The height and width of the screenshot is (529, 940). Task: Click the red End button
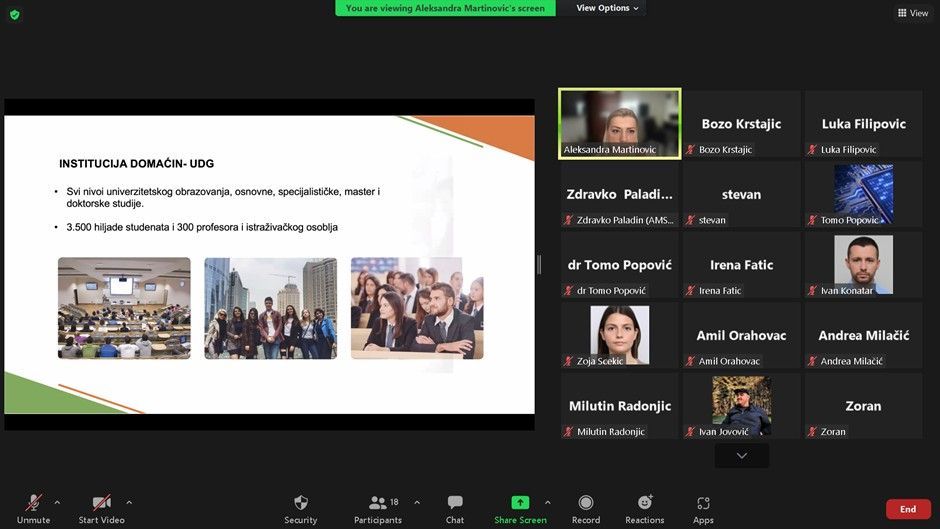[x=907, y=509]
